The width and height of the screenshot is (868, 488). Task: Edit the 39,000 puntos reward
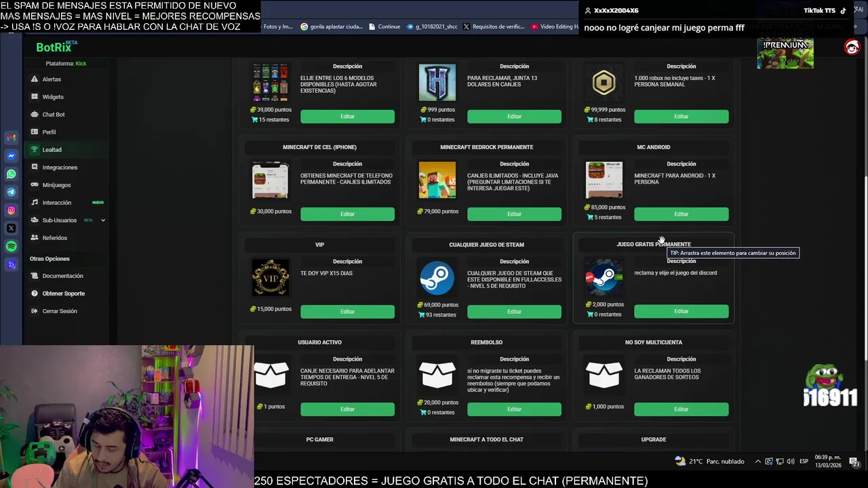point(347,117)
